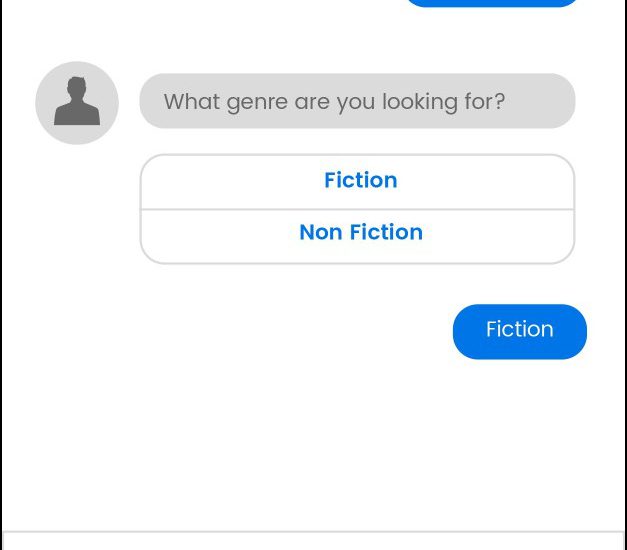Focus the message input box at bottom

pyautogui.click(x=314, y=541)
